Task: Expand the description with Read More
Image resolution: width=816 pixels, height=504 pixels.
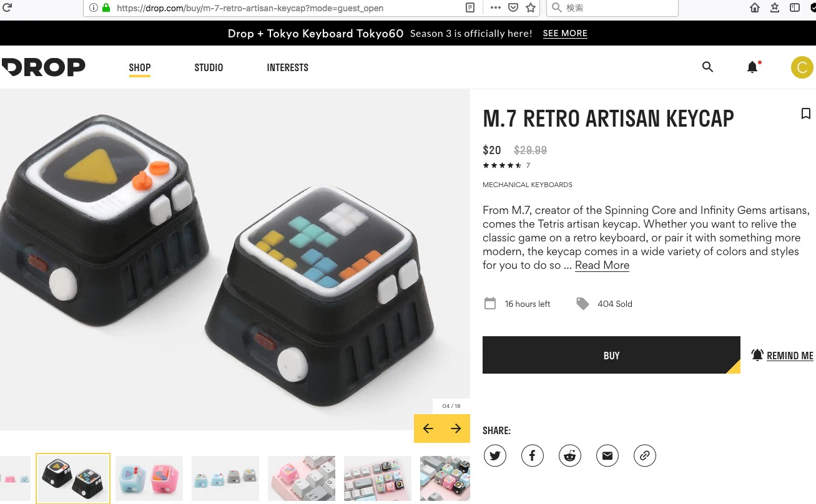Action: [602, 265]
